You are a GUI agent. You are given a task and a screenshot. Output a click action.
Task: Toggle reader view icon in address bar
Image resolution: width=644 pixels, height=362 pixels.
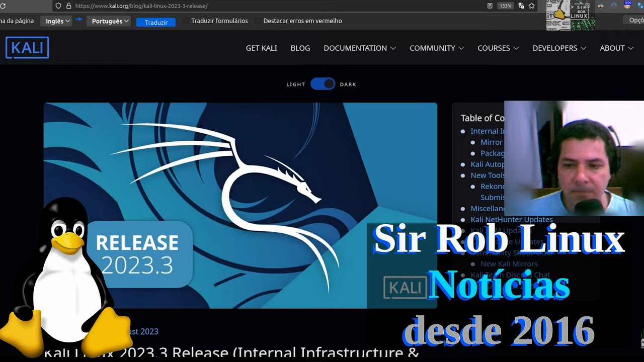490,6
